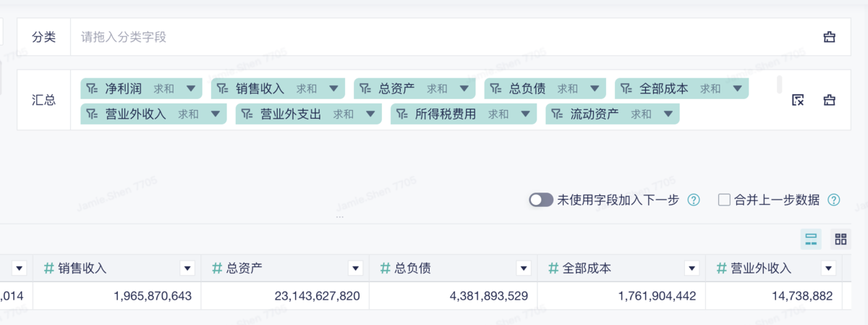Select the 1,761,904,442 cell

pos(621,296)
